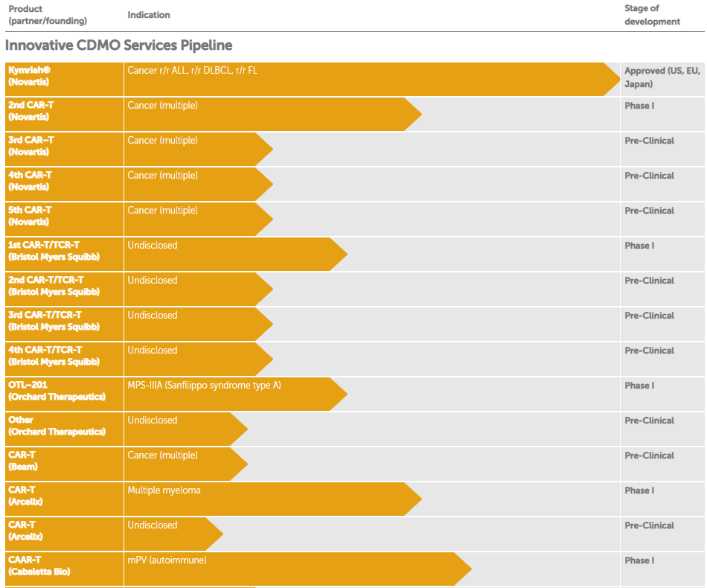Select the "CAAR-T (Cabaletta Bio)" product cell

[65, 569]
